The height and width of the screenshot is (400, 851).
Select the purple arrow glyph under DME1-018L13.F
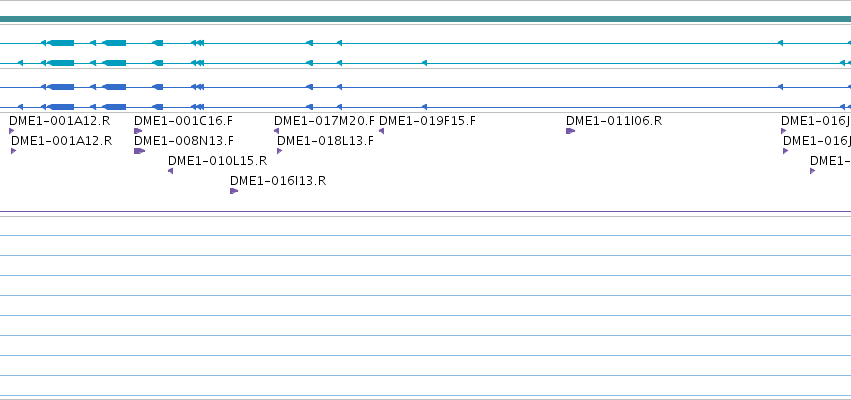click(x=280, y=151)
